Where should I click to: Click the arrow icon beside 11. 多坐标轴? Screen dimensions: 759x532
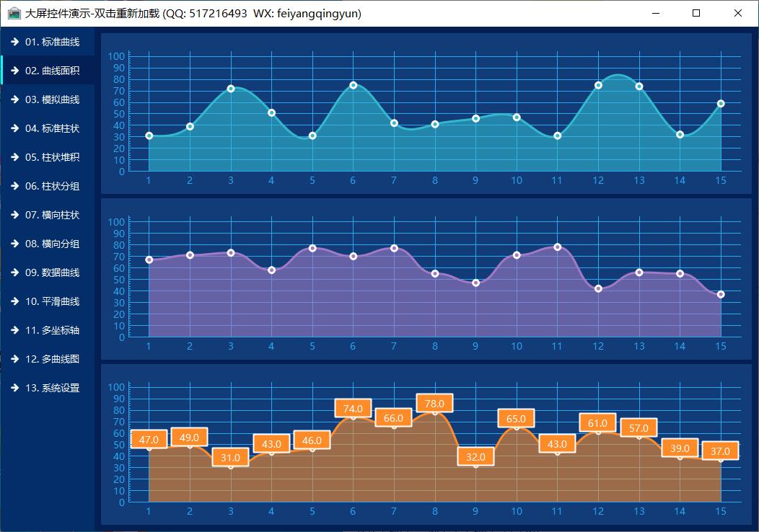[x=14, y=330]
